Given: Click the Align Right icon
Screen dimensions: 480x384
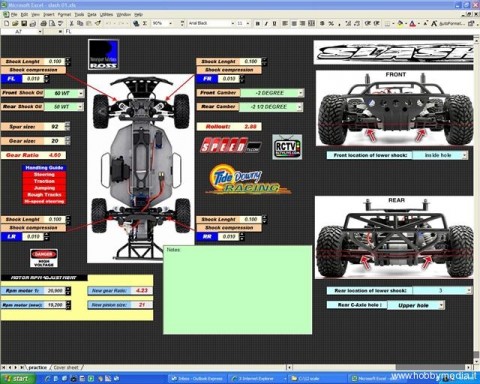Looking at the screenshot, I should (x=303, y=23).
